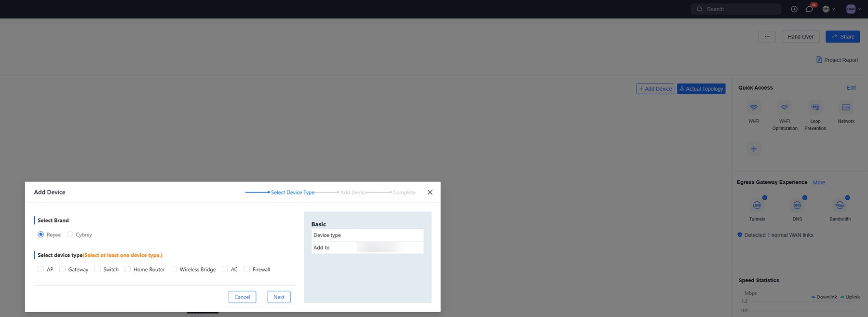Viewport: 868px width, 317px height.
Task: Select the Reyee brand radio button
Action: pyautogui.click(x=41, y=234)
